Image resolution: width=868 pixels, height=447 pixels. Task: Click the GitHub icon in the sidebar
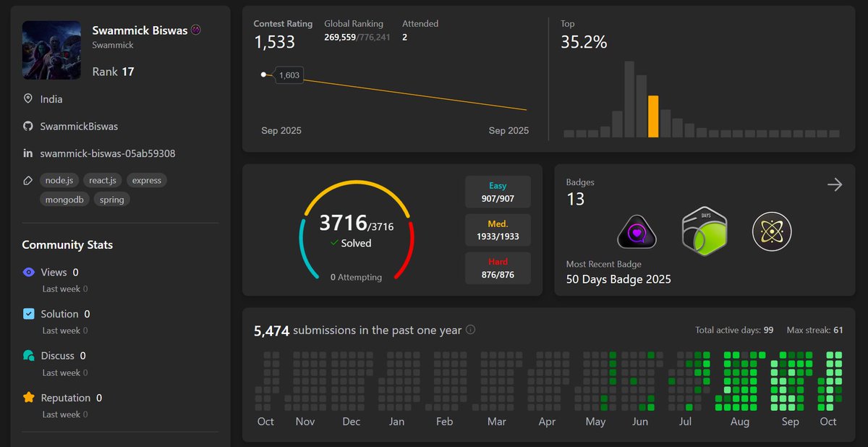(28, 126)
